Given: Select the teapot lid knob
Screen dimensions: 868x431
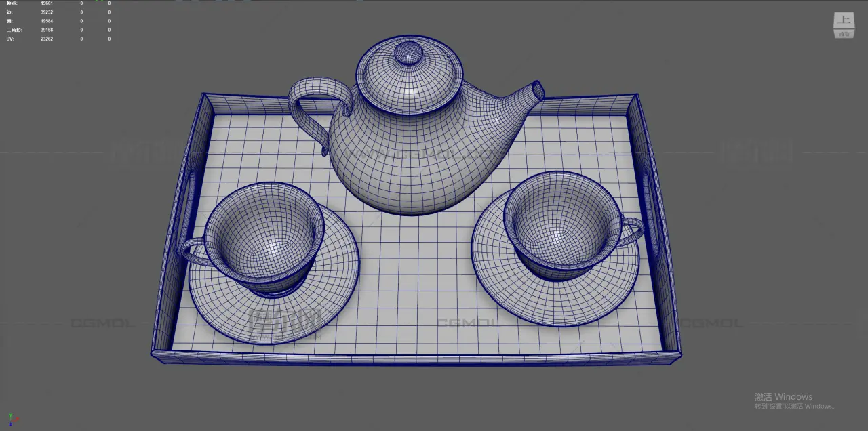Looking at the screenshot, I should tap(408, 52).
